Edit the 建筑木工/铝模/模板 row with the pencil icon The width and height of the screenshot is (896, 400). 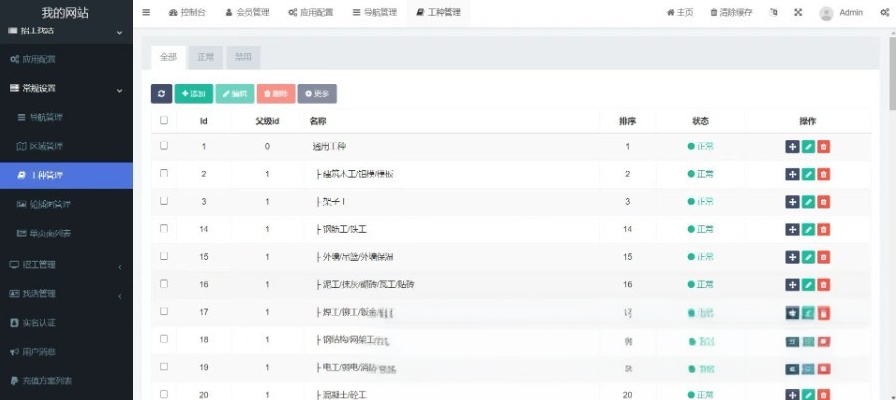(808, 174)
